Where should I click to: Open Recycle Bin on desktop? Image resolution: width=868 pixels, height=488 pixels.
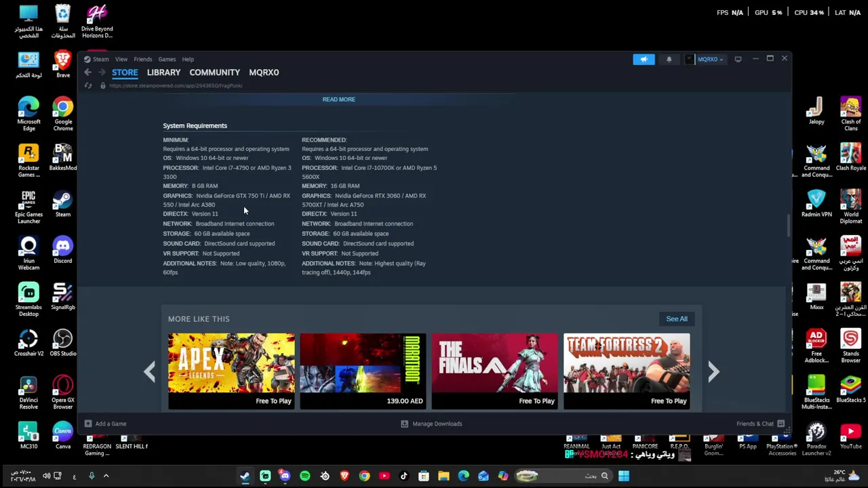63,21
